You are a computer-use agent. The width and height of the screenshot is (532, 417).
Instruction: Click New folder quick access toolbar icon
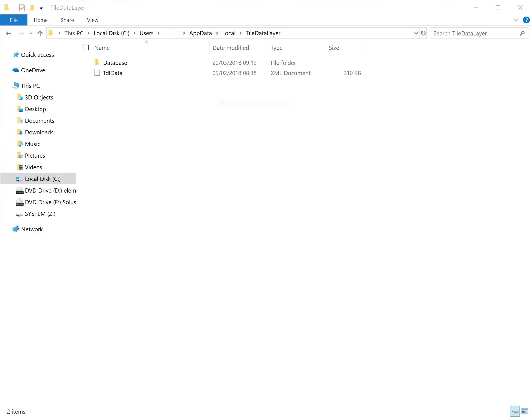tap(32, 8)
